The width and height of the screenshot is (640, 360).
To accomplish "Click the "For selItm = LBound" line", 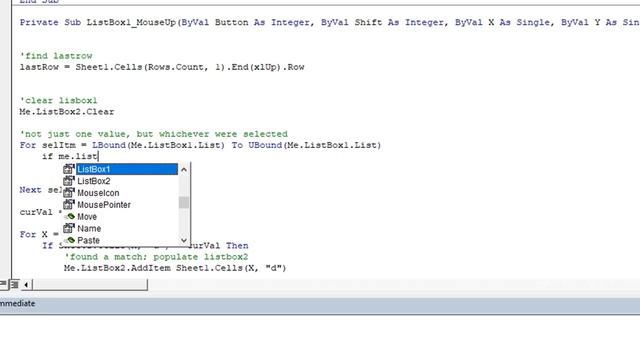I will tap(200, 145).
